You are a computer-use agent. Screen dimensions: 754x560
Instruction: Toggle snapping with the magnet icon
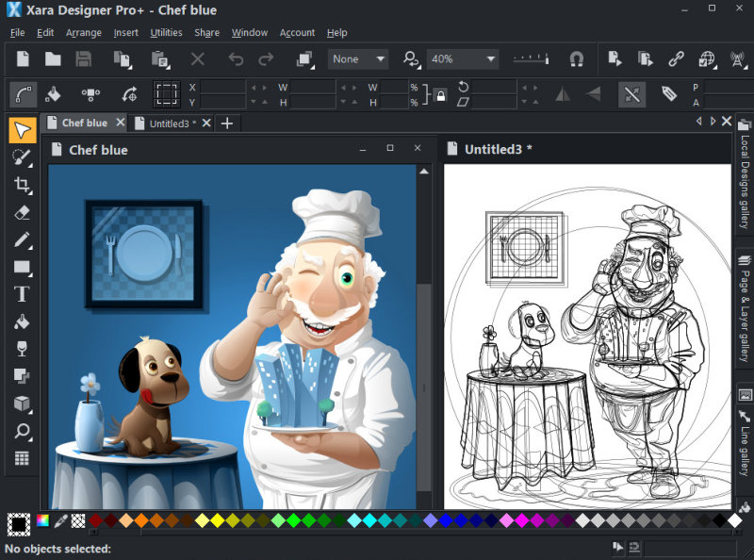point(576,58)
